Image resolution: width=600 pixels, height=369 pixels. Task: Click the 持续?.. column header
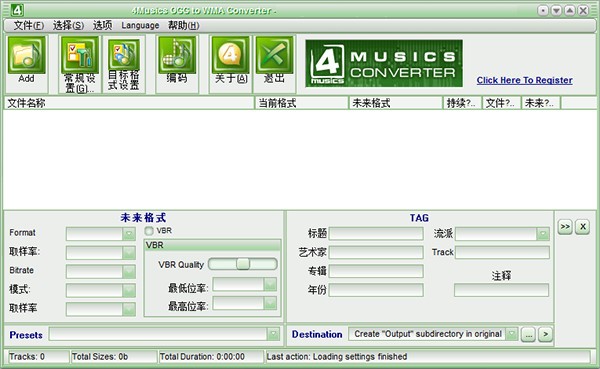[x=462, y=103]
